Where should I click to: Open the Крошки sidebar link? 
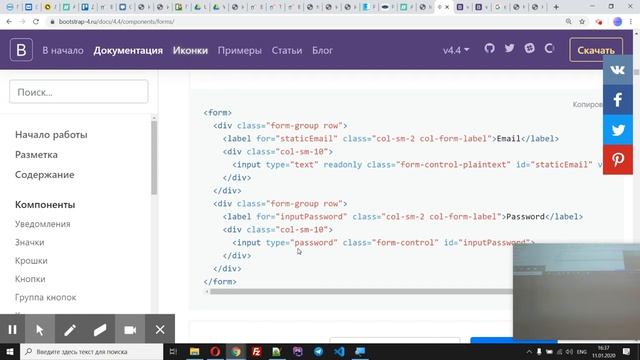pyautogui.click(x=31, y=260)
